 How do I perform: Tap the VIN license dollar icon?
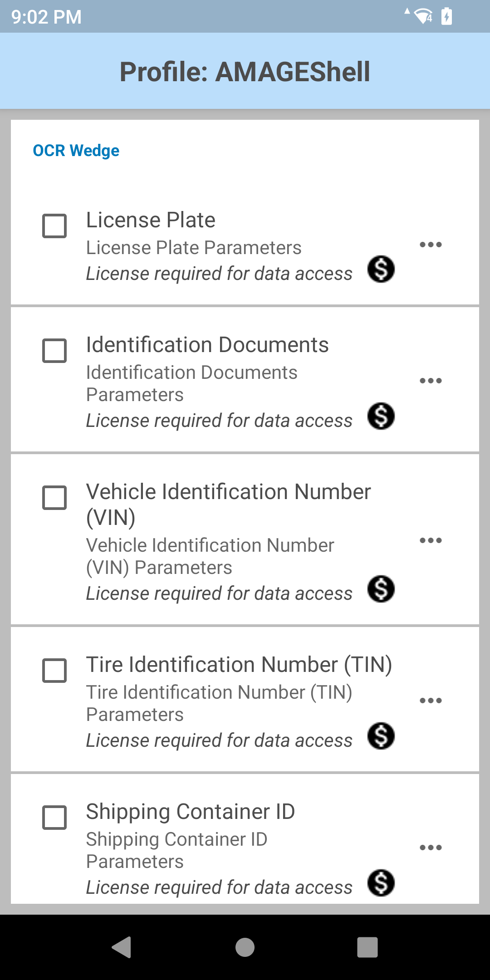tap(381, 589)
